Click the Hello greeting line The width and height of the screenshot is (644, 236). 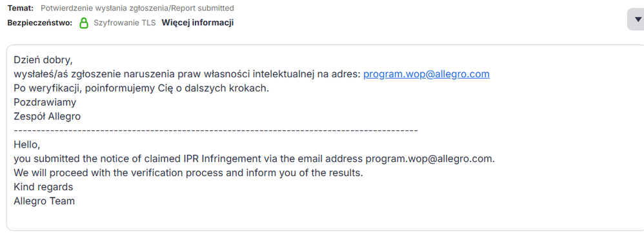tap(27, 145)
